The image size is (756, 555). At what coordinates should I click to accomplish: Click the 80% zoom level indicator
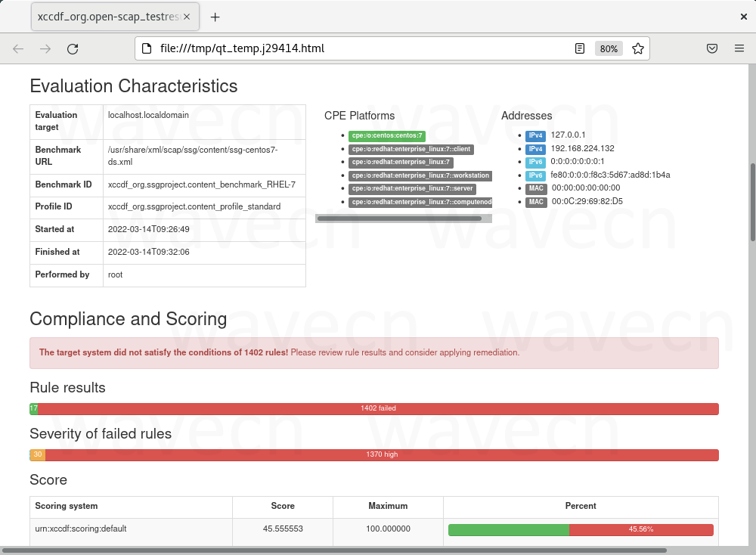pyautogui.click(x=609, y=48)
